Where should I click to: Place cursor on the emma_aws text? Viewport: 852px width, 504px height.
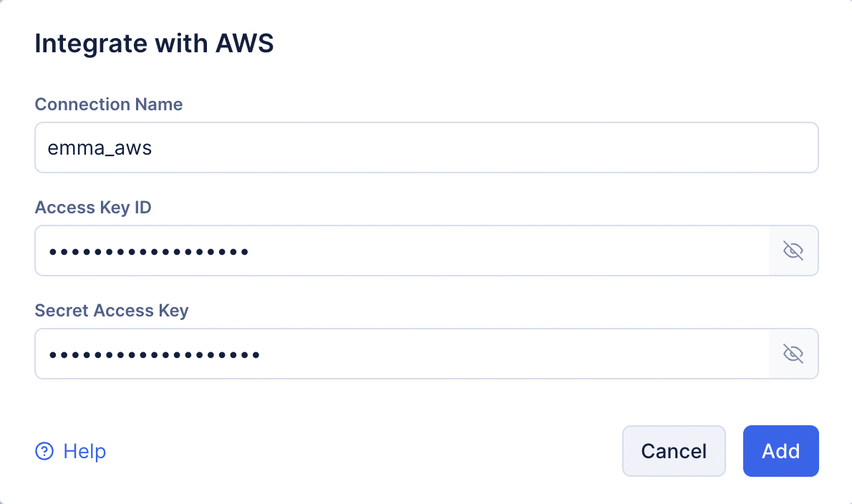[100, 148]
